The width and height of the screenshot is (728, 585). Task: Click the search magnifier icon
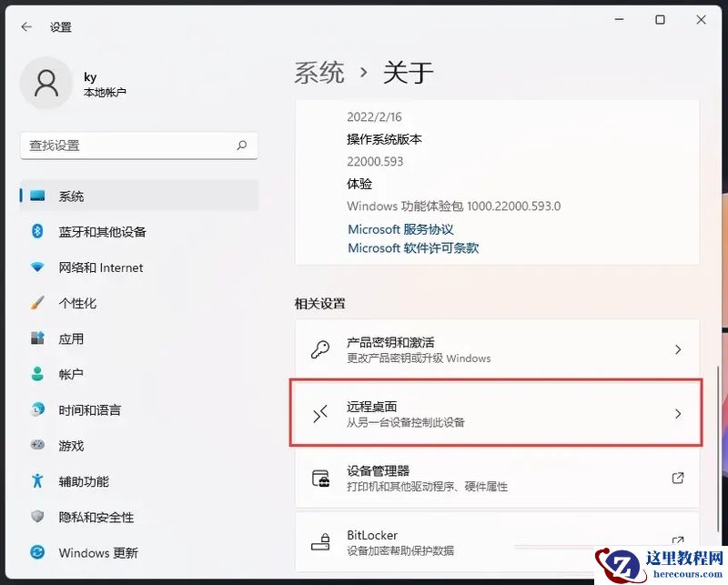coord(242,146)
